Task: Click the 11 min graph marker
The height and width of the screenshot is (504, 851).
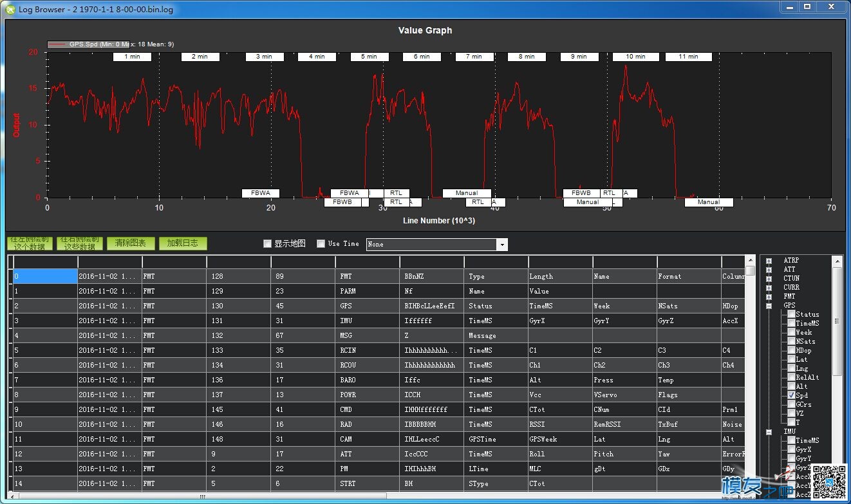Action: coord(688,57)
